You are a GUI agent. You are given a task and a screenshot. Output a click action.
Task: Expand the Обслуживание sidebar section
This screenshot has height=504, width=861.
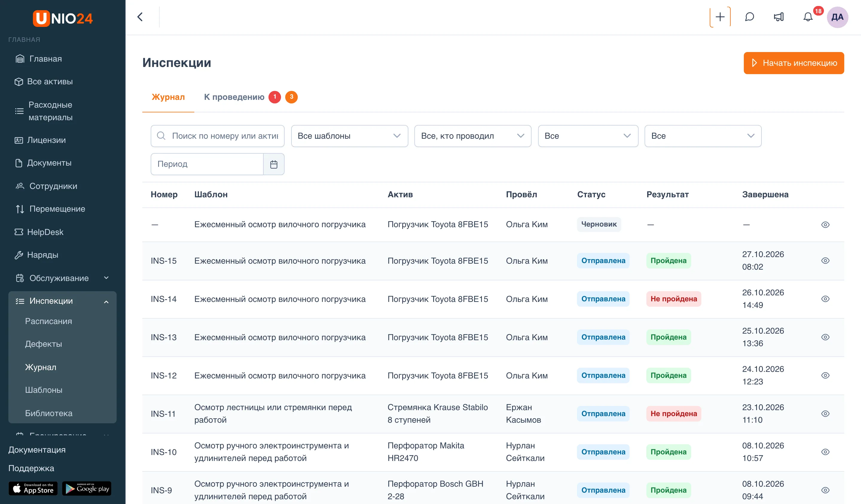(62, 278)
